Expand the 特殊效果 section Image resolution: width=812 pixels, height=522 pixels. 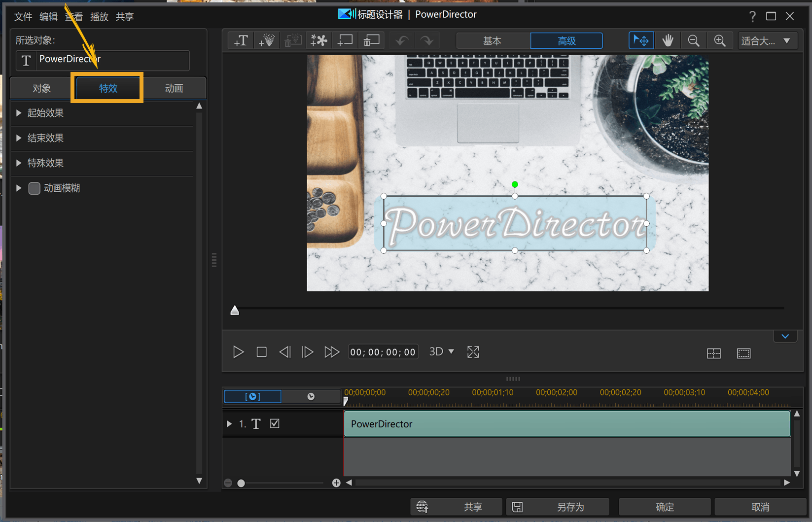tap(19, 163)
